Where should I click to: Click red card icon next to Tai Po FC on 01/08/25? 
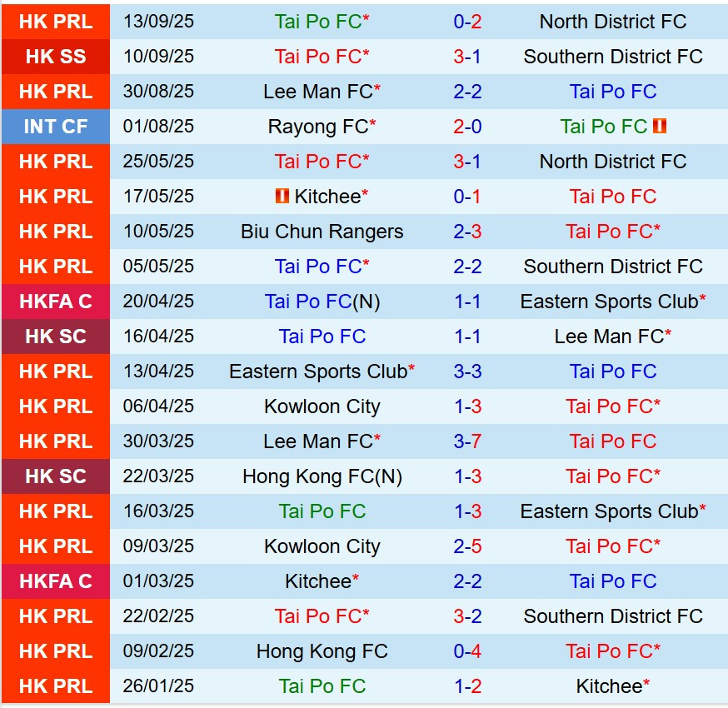point(661,127)
